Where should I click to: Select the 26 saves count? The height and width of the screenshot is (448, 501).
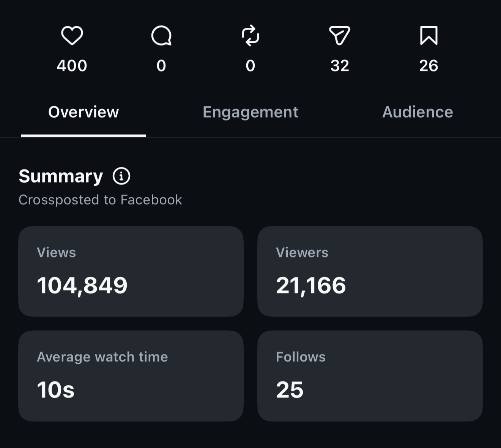429,66
